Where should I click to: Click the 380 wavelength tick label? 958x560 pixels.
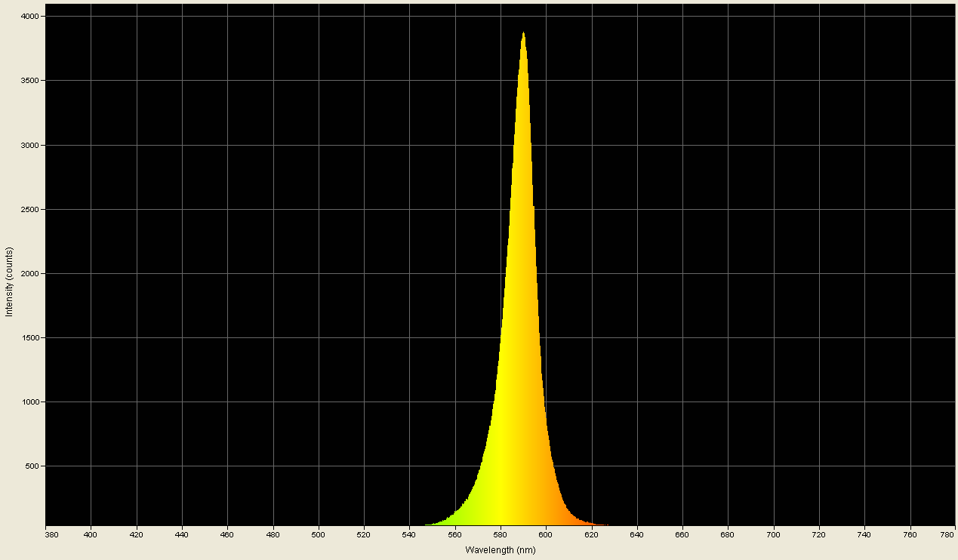click(x=50, y=534)
